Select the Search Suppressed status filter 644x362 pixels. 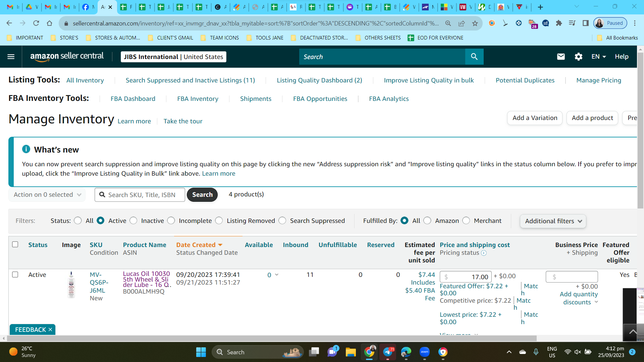(282, 221)
